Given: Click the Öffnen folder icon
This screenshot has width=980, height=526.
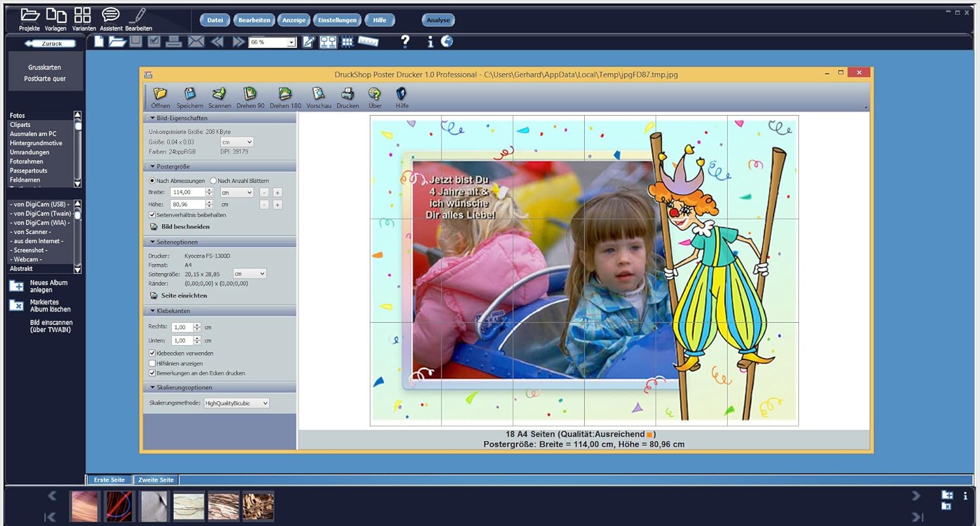Looking at the screenshot, I should point(160,95).
